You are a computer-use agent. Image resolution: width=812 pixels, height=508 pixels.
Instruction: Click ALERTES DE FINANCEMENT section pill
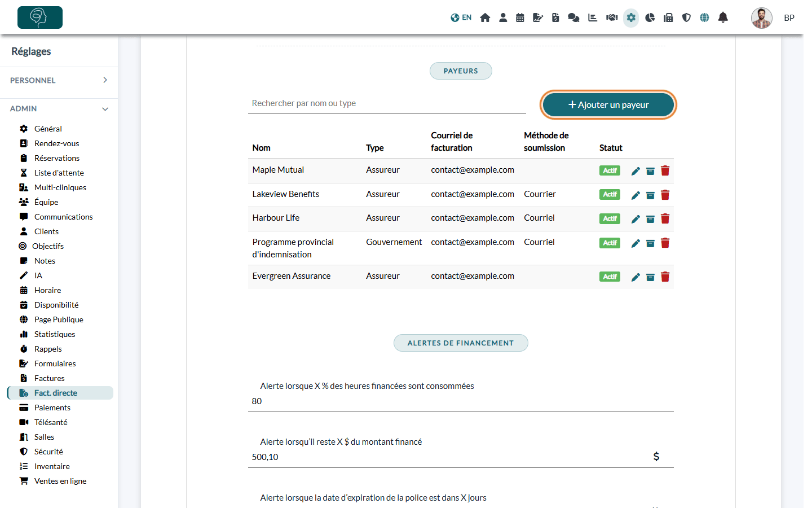coord(461,343)
